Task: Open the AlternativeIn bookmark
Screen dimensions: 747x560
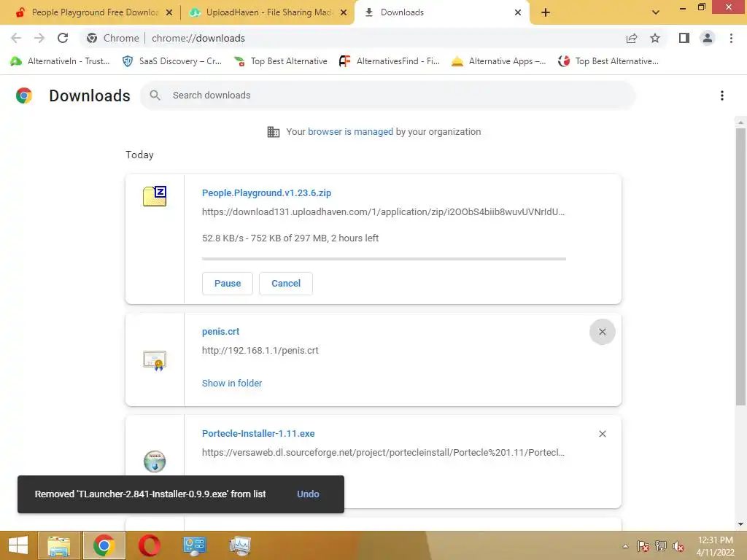Action: [x=60, y=61]
